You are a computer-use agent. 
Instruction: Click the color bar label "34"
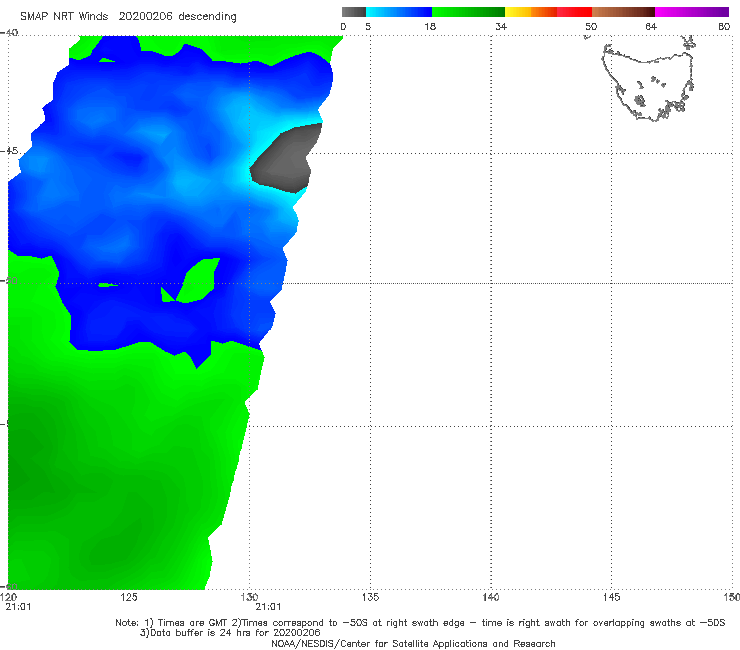point(501,26)
